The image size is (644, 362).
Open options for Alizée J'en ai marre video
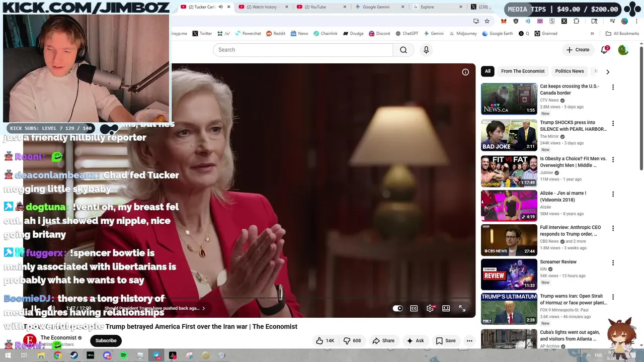[613, 194]
